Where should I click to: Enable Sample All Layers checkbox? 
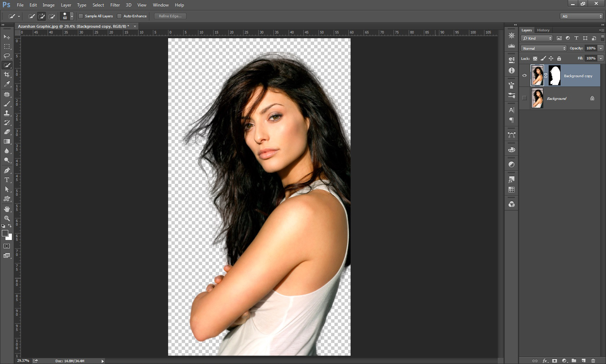click(81, 16)
